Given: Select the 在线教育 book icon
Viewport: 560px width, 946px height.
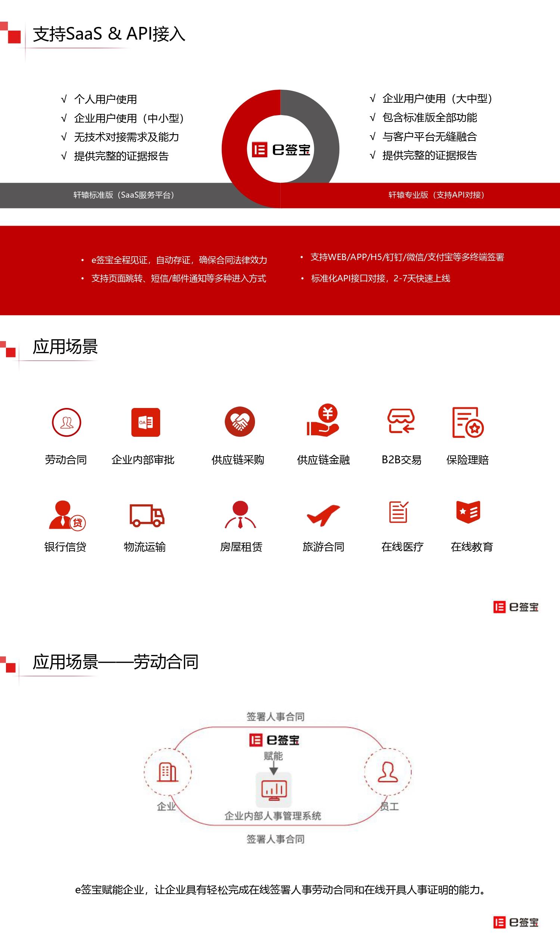Looking at the screenshot, I should coord(468,512).
